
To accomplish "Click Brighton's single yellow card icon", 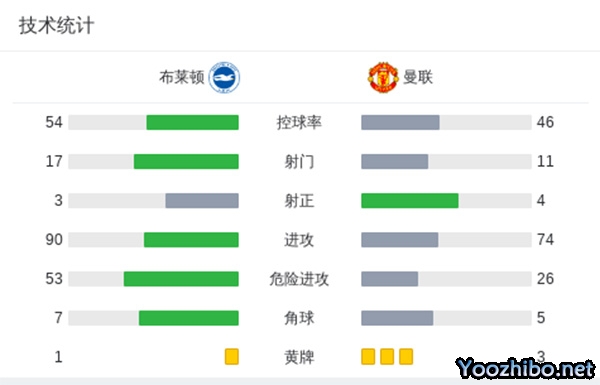I will click(x=232, y=357).
